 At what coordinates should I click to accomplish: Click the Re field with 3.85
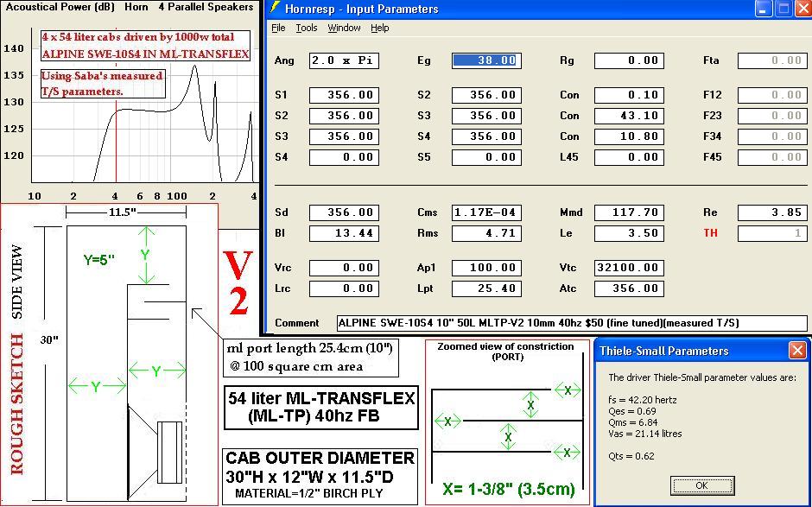coord(772,212)
